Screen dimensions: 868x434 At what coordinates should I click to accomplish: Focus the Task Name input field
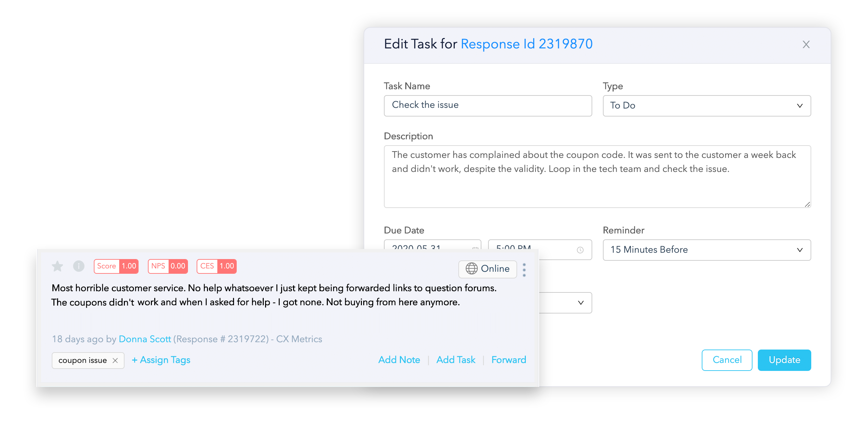click(487, 105)
